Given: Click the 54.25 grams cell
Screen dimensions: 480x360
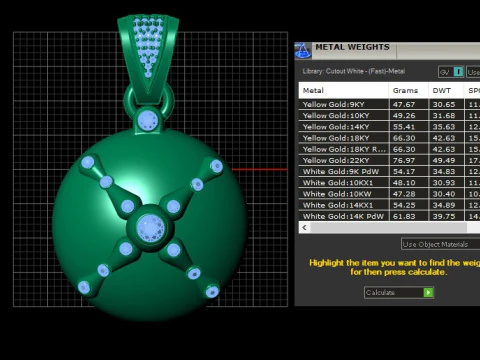Looking at the screenshot, I should (408, 205).
